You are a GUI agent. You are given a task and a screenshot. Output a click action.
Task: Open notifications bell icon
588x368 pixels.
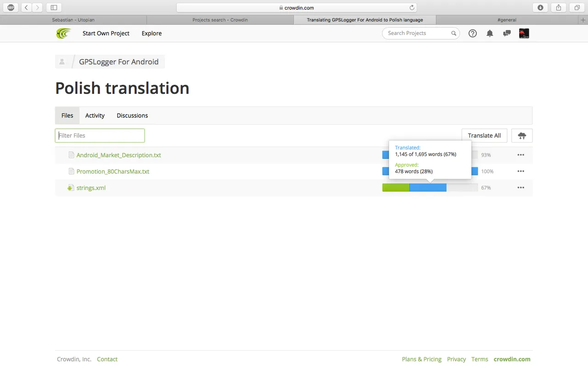[490, 33]
